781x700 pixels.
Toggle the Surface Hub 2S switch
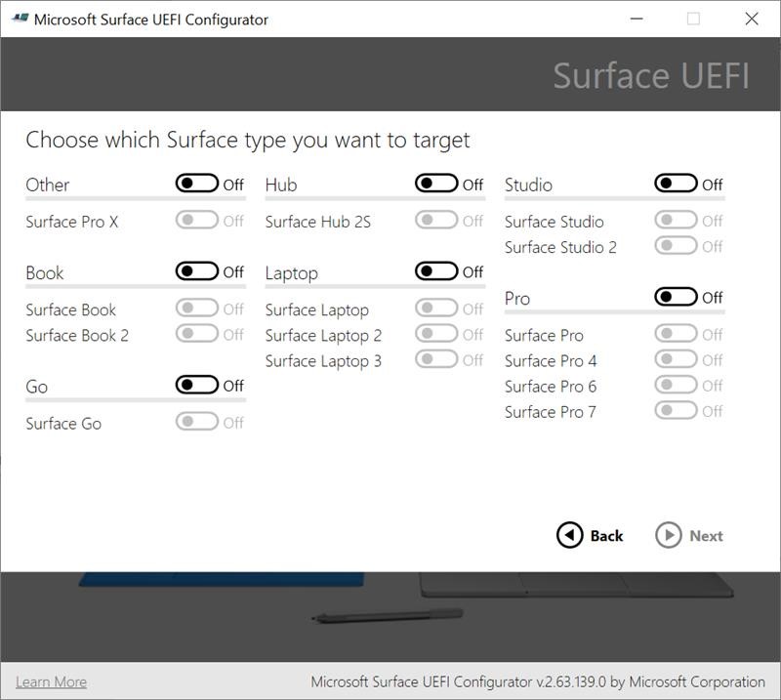click(x=436, y=221)
